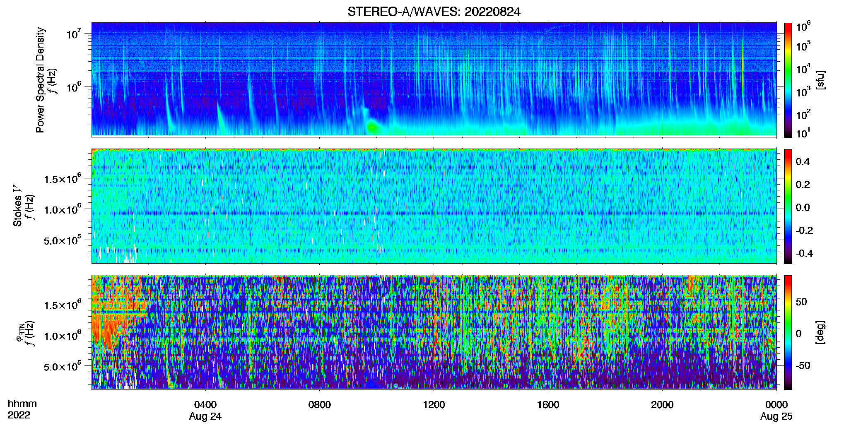Click the "0000" time tick label
The width and height of the screenshot is (868, 447).
click(x=776, y=404)
